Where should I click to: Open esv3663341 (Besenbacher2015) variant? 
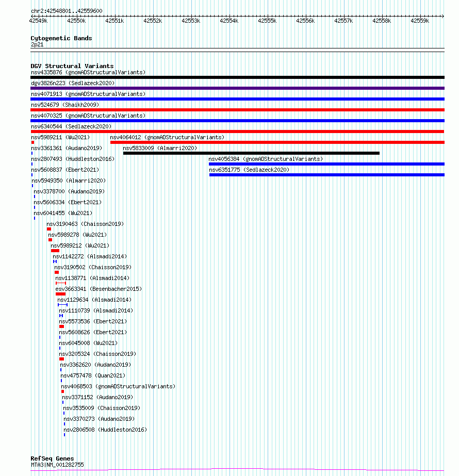coord(99,289)
